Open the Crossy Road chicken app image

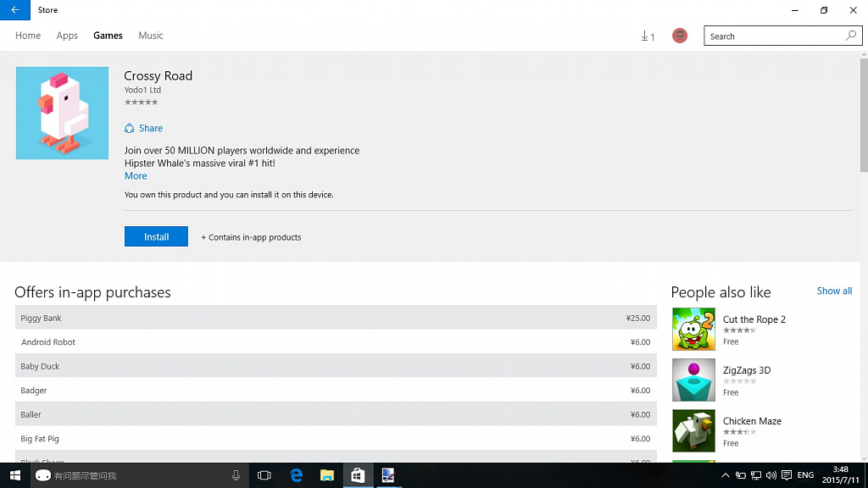click(x=62, y=113)
